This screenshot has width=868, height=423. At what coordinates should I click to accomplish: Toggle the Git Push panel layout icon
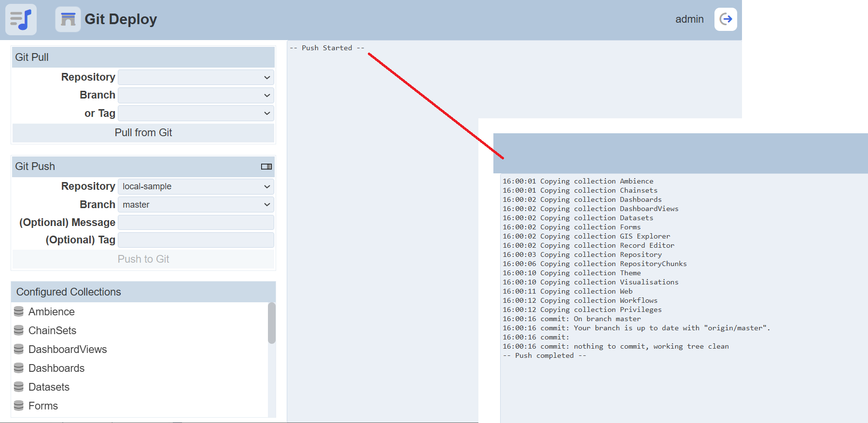[x=266, y=167]
